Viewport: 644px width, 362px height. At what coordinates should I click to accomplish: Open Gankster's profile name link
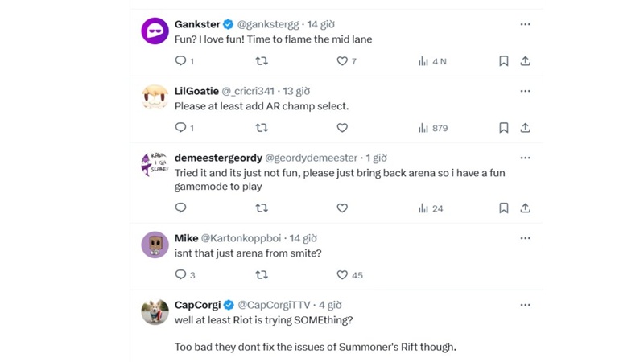click(197, 25)
